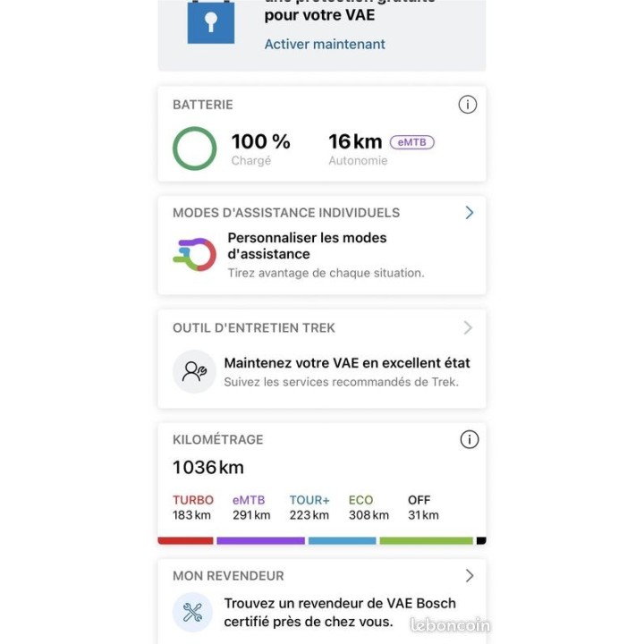Viewport: 644px width, 644px height.
Task: Click the purple eMTB bar segment
Action: pyautogui.click(x=260, y=540)
